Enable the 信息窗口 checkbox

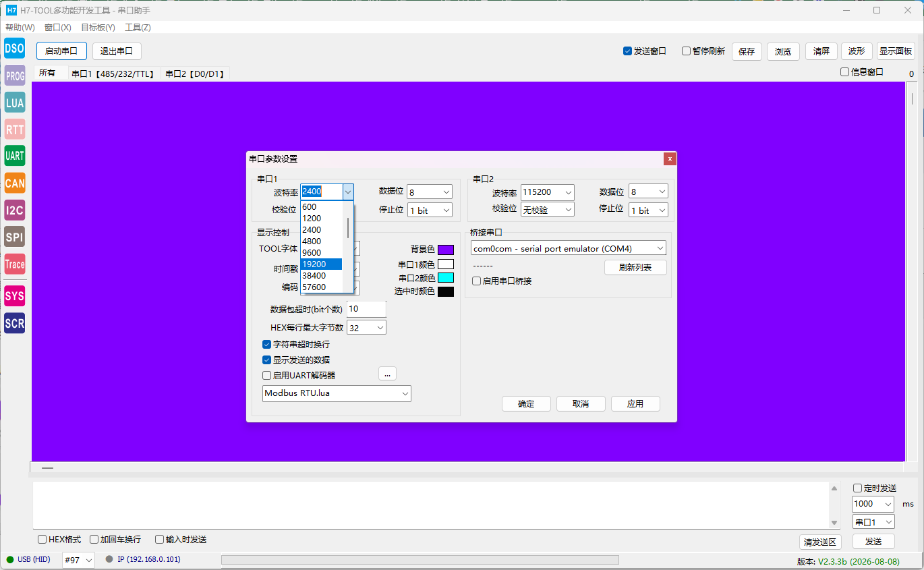coord(844,72)
